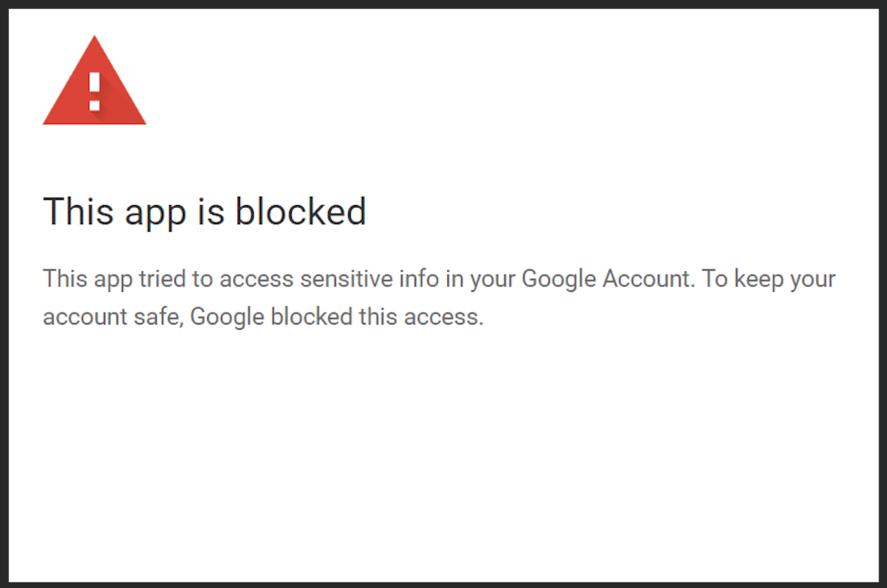
Task: Click "This app" starting the description paragraph
Action: tap(82, 280)
